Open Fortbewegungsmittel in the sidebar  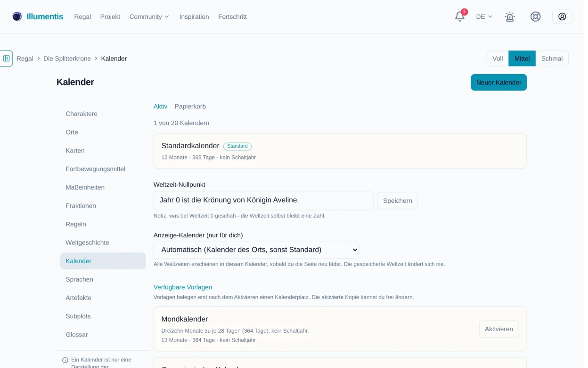pyautogui.click(x=103, y=169)
